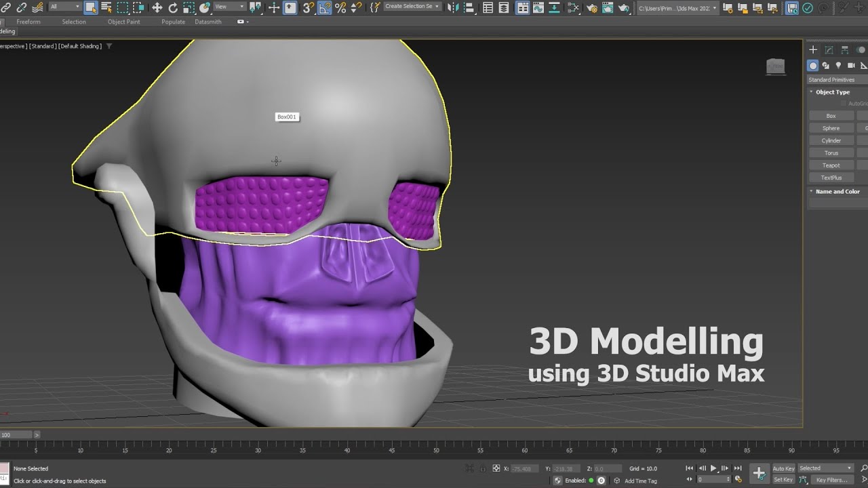Choose the Select and Move tool
The width and height of the screenshot is (868, 488).
157,8
